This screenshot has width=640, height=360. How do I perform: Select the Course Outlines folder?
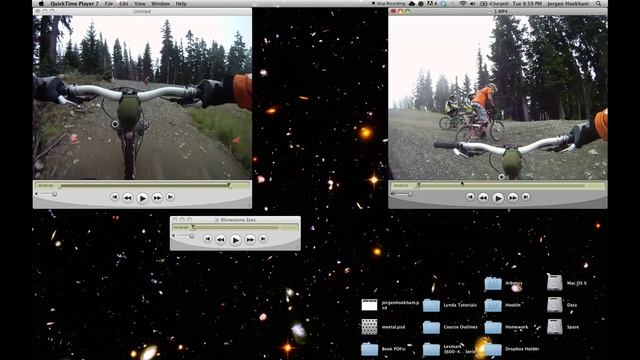pos(431,327)
